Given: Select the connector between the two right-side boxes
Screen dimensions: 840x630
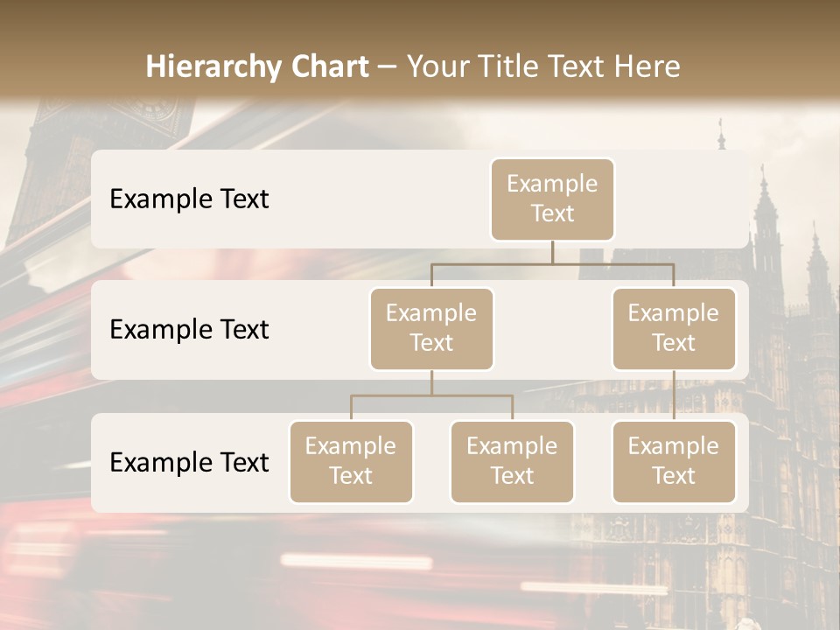Looking at the screenshot, I should coord(674,395).
